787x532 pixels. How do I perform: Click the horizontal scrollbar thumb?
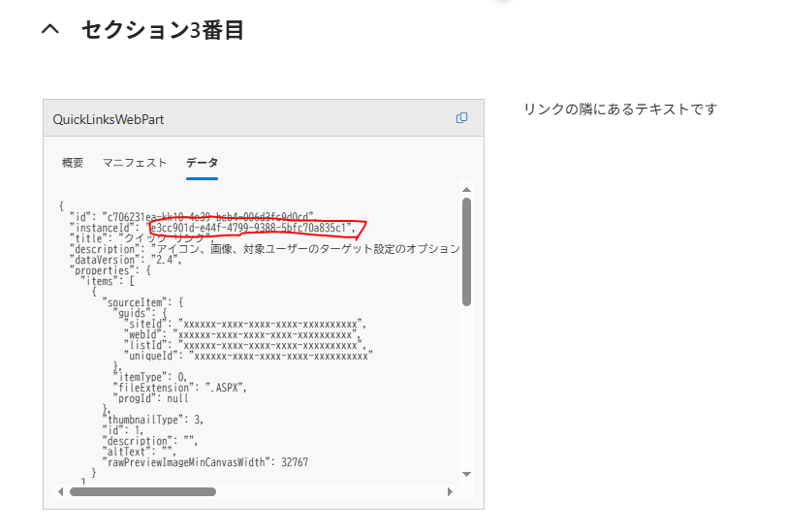click(x=142, y=491)
